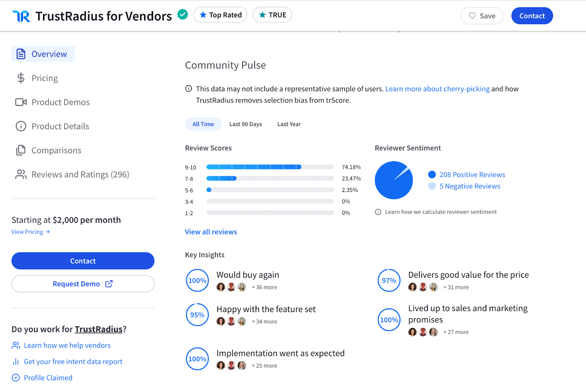Click the Profile Claimed link
Viewport: 586px width, 392px height.
tap(48, 378)
